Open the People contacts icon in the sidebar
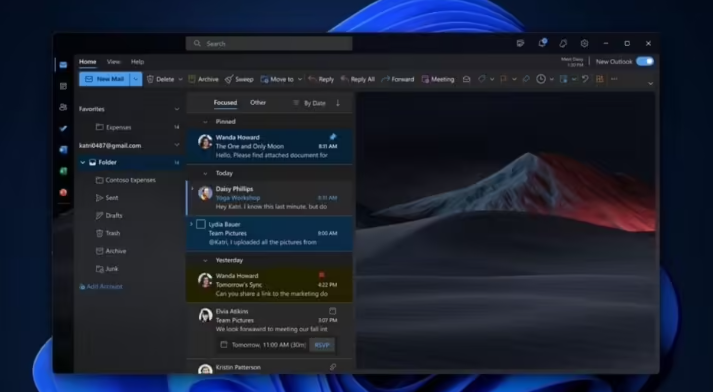This screenshot has width=713, height=392. click(x=63, y=107)
